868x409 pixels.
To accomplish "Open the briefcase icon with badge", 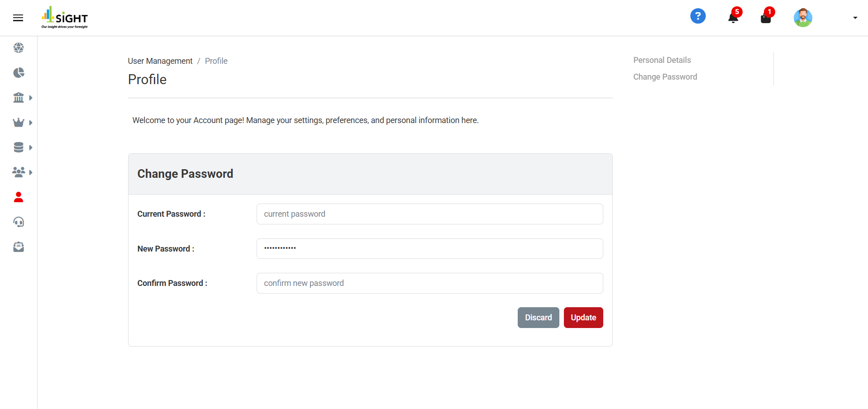I will click(766, 18).
